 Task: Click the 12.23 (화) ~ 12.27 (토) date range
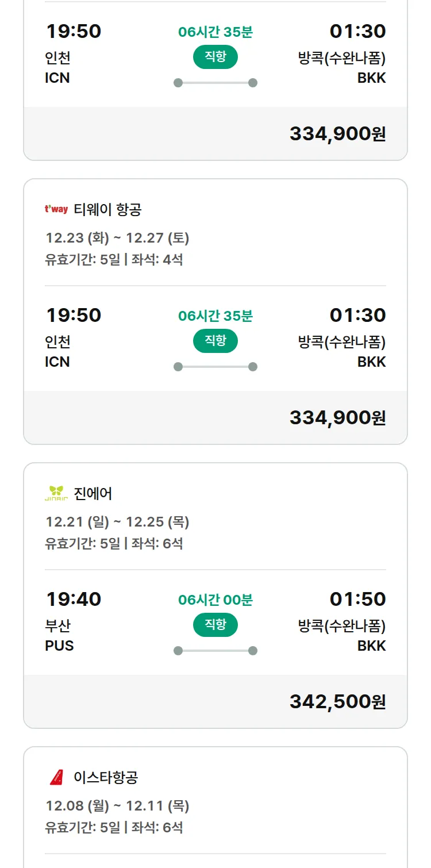117,237
